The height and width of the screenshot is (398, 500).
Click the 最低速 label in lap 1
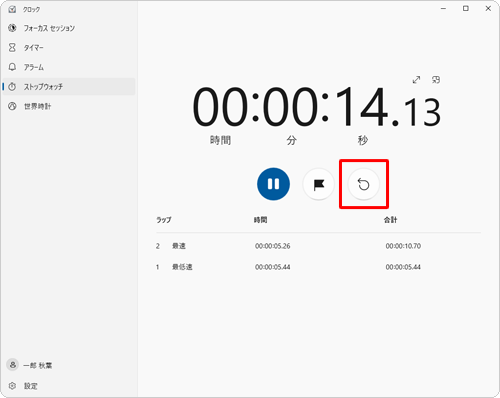(182, 267)
